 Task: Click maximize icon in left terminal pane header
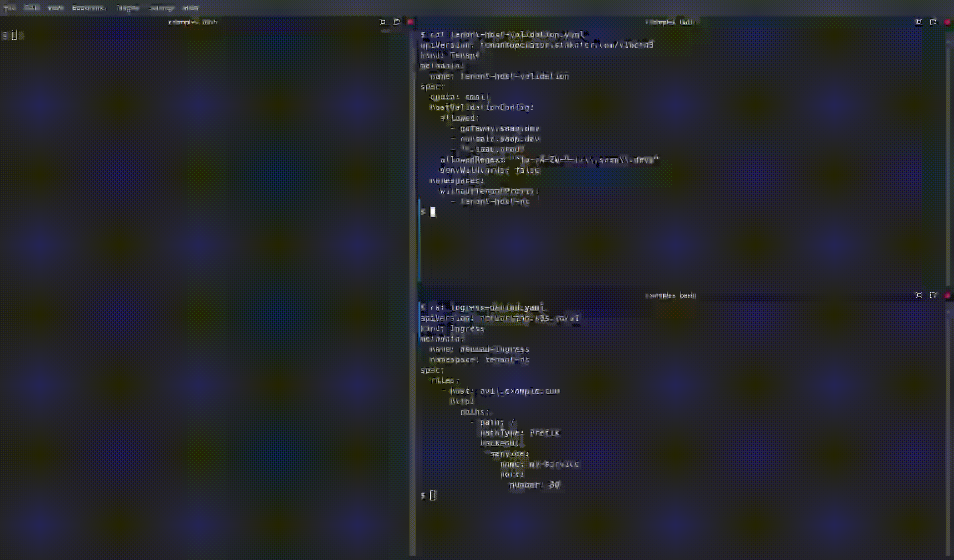tap(383, 22)
